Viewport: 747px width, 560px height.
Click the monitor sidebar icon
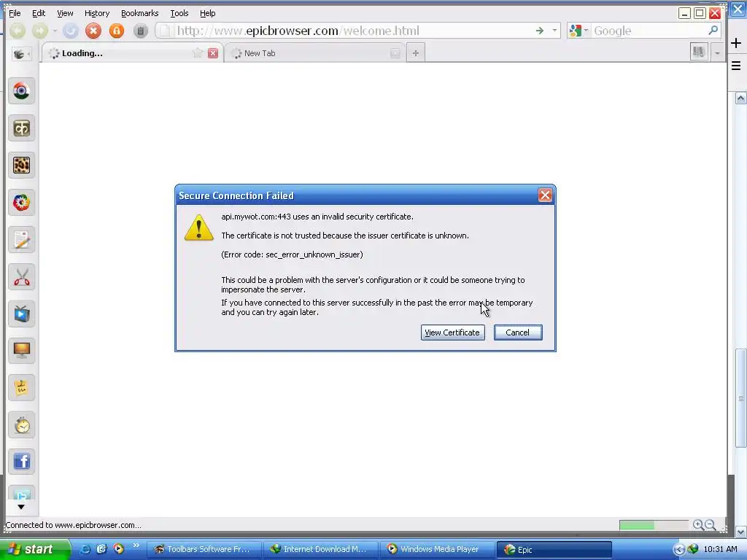click(x=21, y=351)
